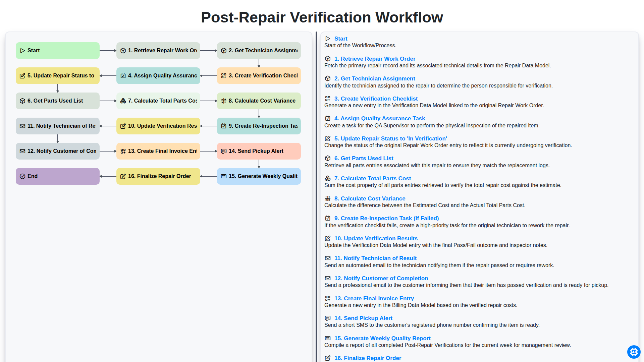This screenshot has height=362, width=644.
Task: Click the edit icon in Finalize Repair Order node
Action: 123,176
